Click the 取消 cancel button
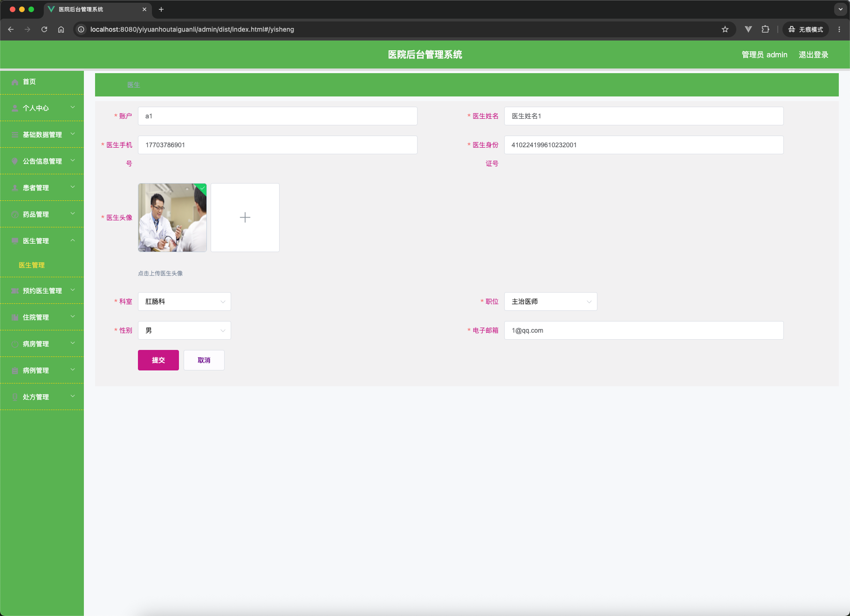 [x=204, y=360]
